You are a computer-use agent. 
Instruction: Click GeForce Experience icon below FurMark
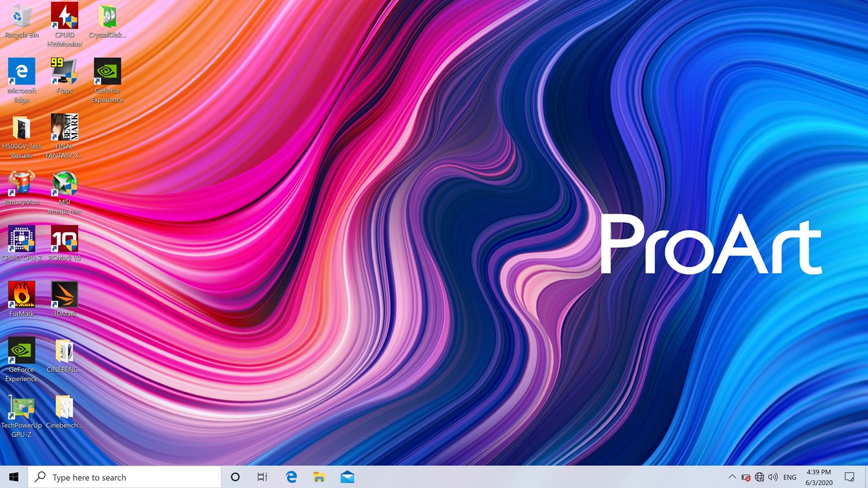(21, 360)
